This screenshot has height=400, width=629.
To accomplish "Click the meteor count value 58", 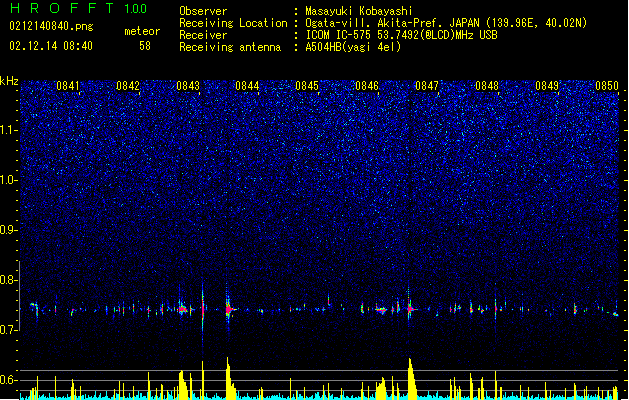I will [145, 46].
